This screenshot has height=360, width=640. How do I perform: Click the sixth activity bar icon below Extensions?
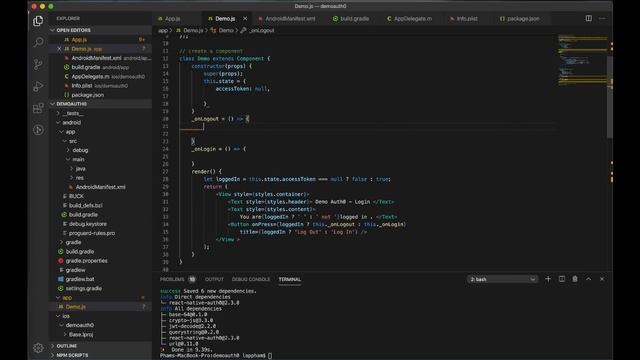click(x=38, y=130)
